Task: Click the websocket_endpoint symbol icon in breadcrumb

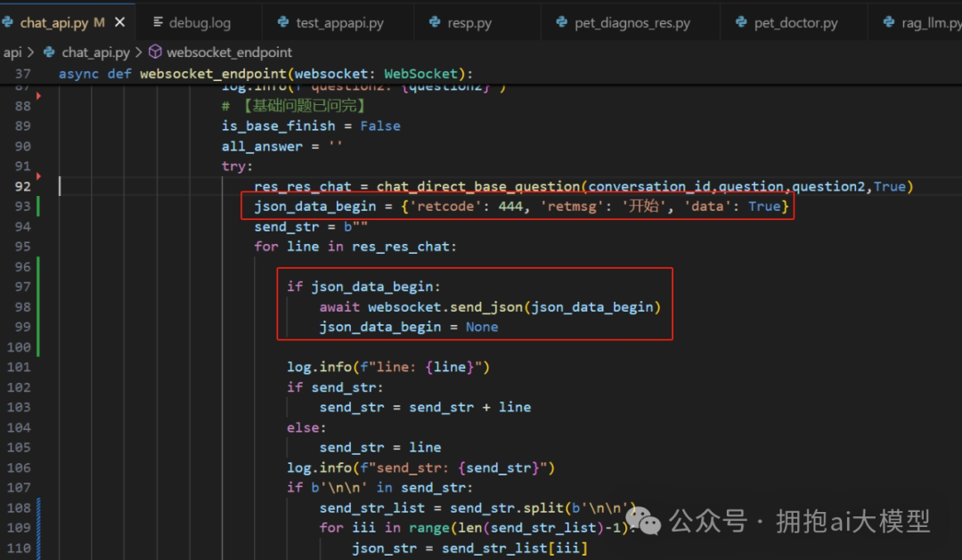Action: tap(155, 53)
